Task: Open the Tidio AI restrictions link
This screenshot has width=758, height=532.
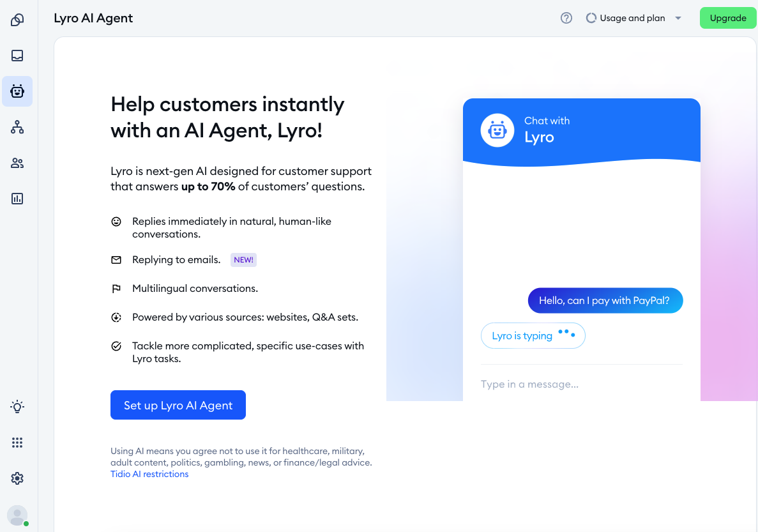Action: click(149, 474)
